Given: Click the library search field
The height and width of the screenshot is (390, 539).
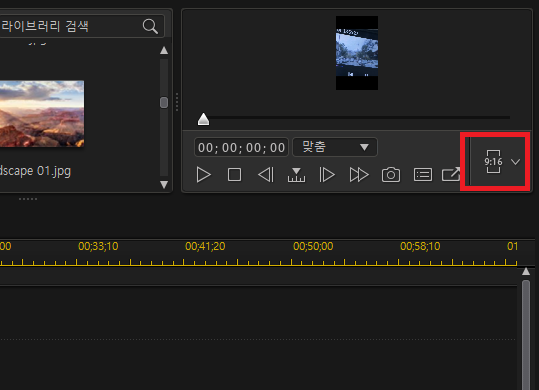Looking at the screenshot, I should pyautogui.click(x=81, y=26).
